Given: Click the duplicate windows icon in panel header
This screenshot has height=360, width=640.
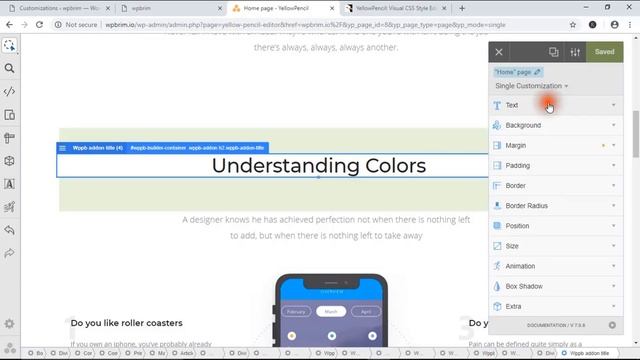Looking at the screenshot, I should [553, 52].
